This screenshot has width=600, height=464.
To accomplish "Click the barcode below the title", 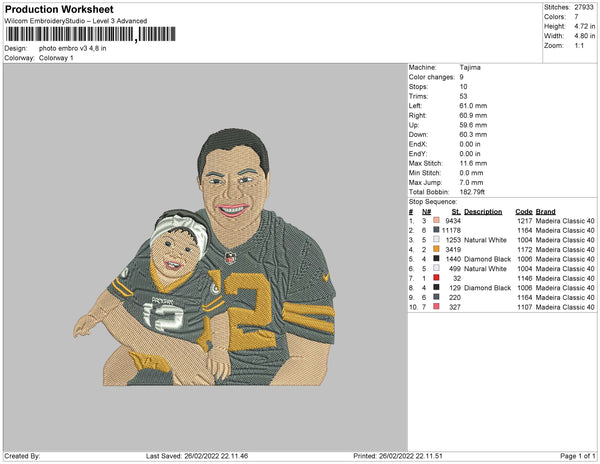I will [90, 34].
